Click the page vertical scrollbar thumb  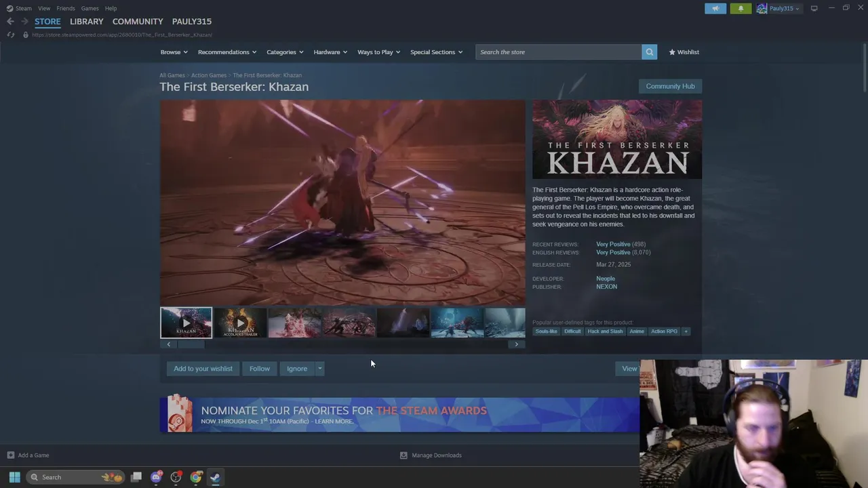[x=864, y=68]
